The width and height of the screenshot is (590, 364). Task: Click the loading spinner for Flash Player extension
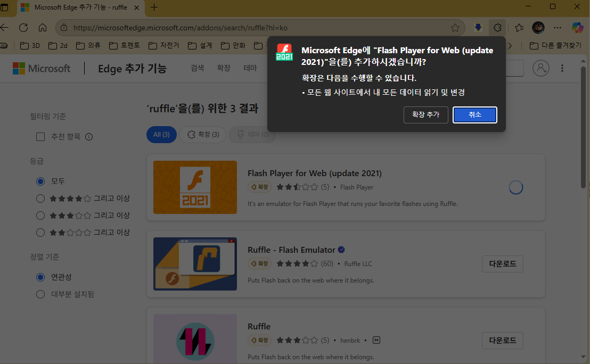pyautogui.click(x=515, y=187)
